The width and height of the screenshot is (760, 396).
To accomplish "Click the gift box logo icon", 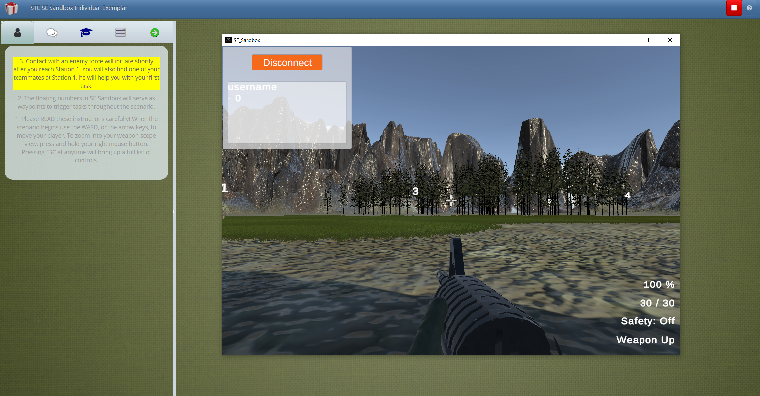I will (11, 8).
